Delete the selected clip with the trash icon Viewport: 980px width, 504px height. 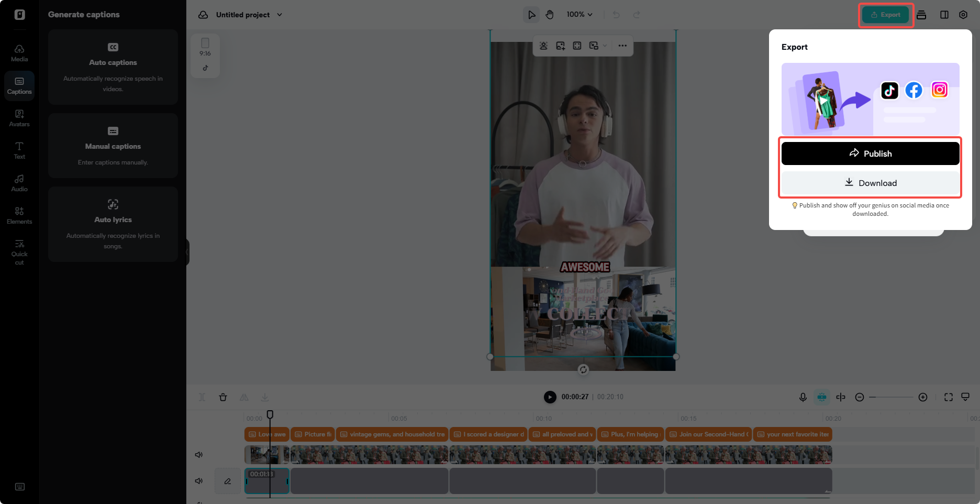(x=223, y=397)
